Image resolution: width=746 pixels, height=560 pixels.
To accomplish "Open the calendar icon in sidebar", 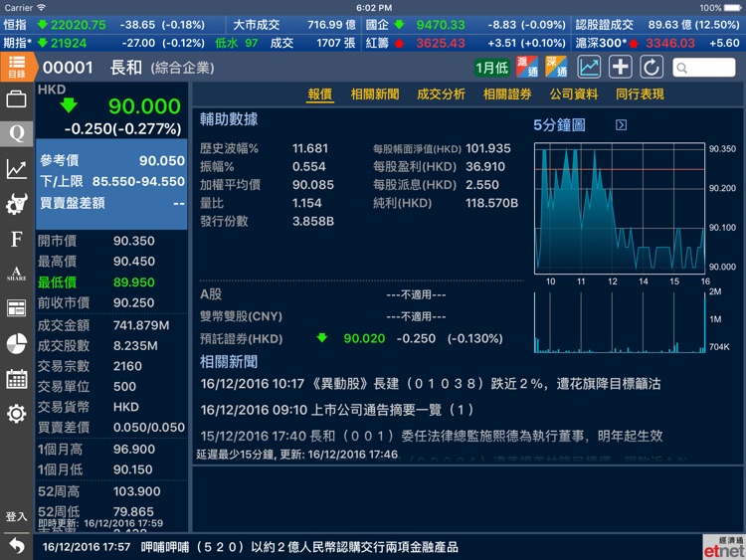I will click(16, 379).
